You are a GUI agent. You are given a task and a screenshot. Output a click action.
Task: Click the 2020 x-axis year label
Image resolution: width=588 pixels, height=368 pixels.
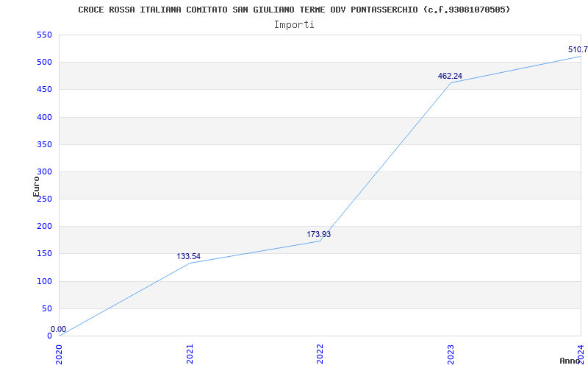tap(60, 354)
